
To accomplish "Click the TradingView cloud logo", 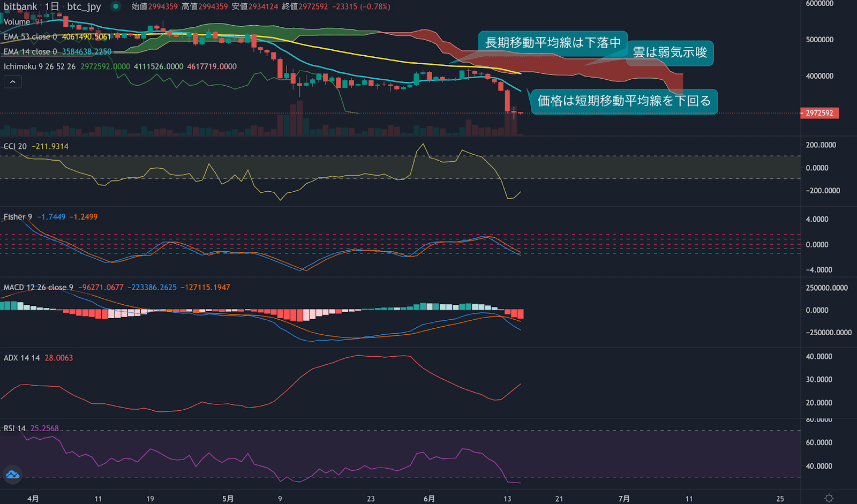I will point(12,475).
